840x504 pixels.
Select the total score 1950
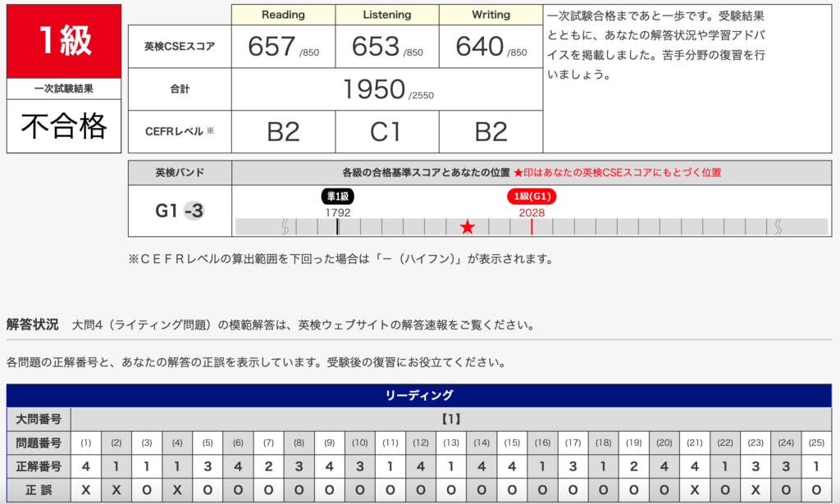coord(374,89)
